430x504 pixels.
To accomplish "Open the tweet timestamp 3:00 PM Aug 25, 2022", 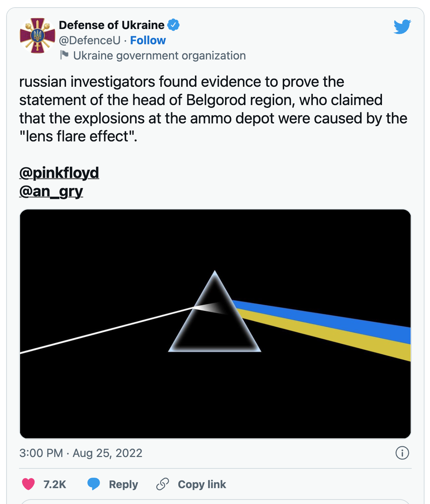I will tap(81, 453).
